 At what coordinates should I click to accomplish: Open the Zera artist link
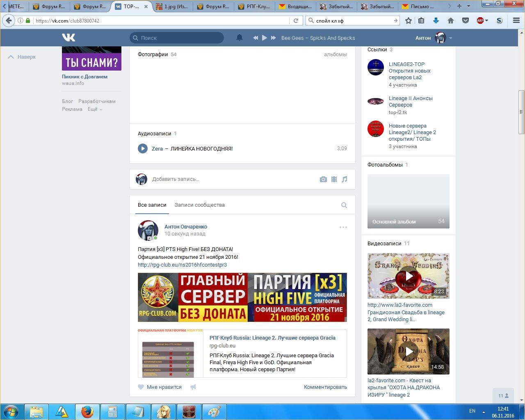point(157,148)
